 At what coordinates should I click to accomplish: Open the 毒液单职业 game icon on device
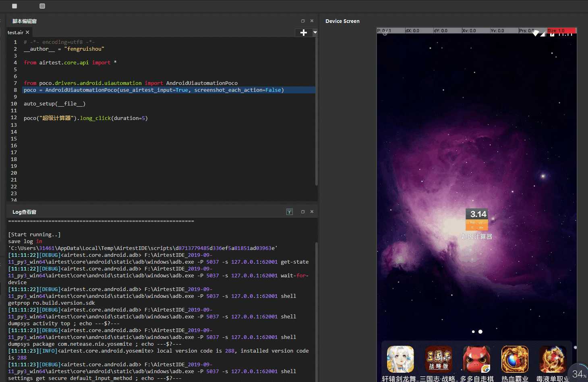553,359
